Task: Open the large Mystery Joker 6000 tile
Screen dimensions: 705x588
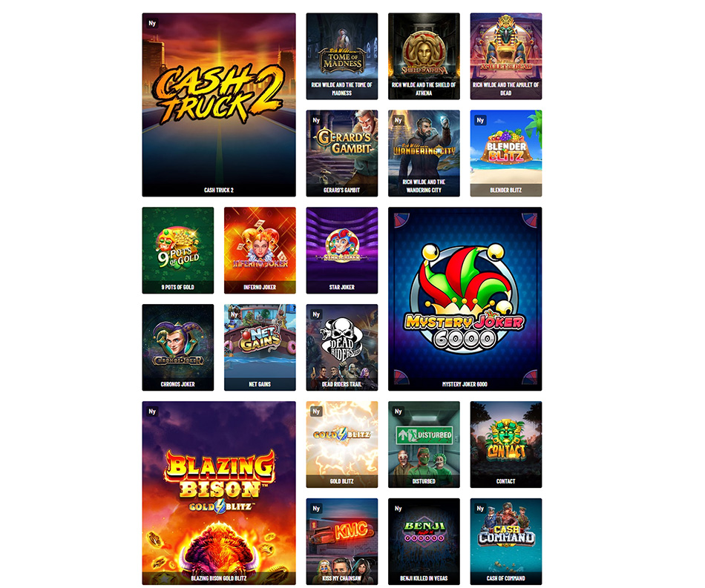Action: [465, 299]
